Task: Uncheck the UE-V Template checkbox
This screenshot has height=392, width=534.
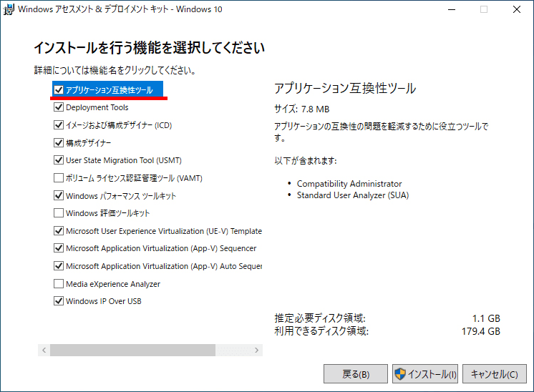Action: [x=59, y=231]
